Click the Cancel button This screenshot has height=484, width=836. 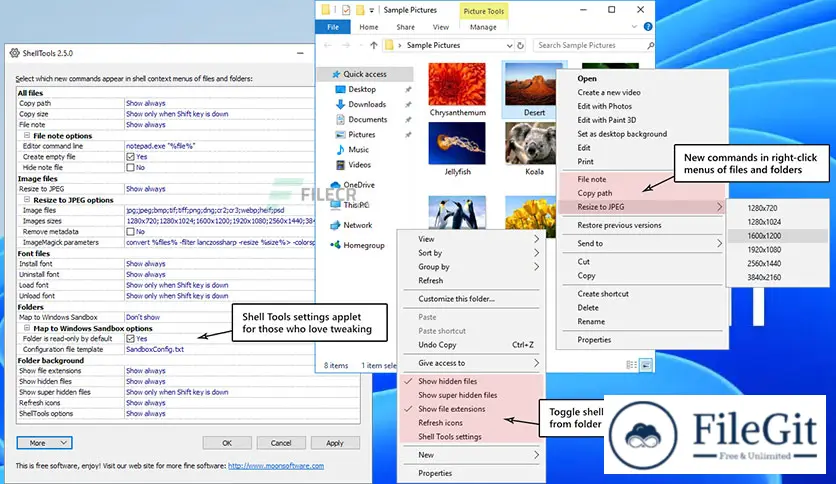coord(281,443)
